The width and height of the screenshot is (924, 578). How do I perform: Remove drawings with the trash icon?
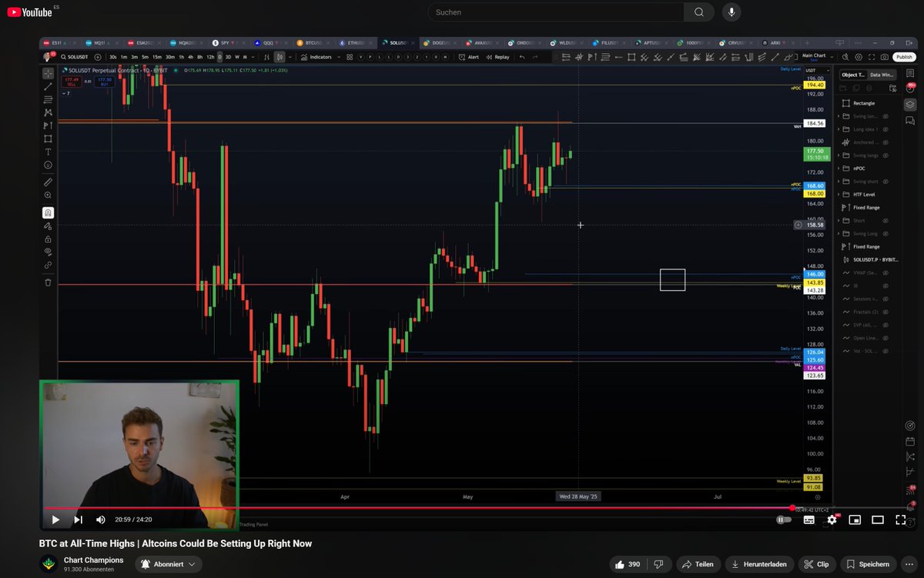[x=48, y=282]
